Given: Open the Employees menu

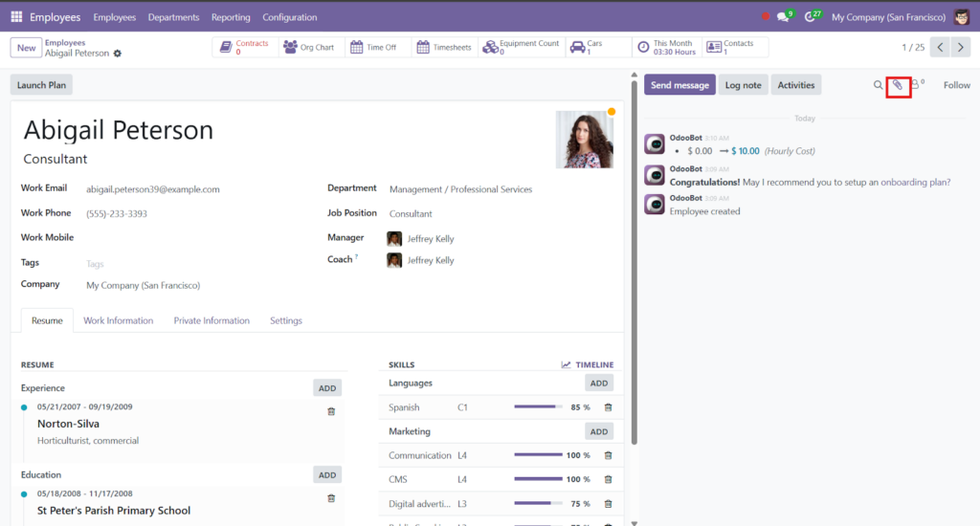Looking at the screenshot, I should 115,17.
